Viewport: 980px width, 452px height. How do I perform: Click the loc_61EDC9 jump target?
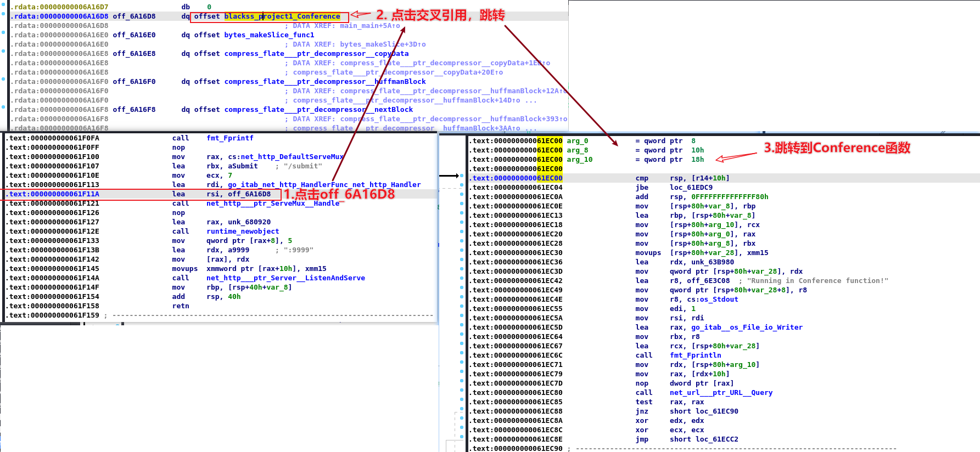(x=691, y=188)
